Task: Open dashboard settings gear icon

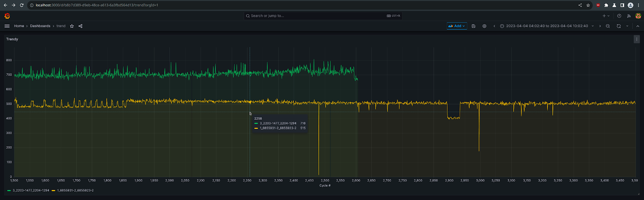Action: tap(484, 26)
